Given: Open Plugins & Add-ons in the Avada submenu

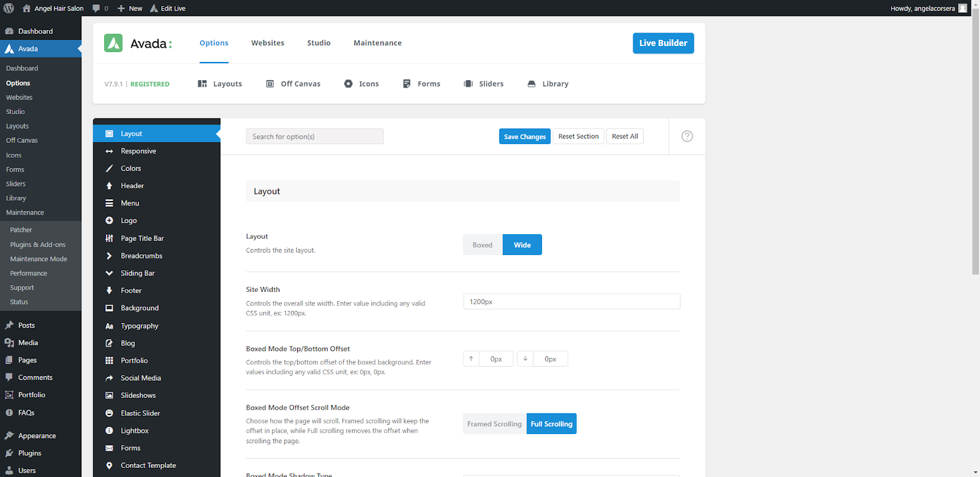Looking at the screenshot, I should coord(38,245).
